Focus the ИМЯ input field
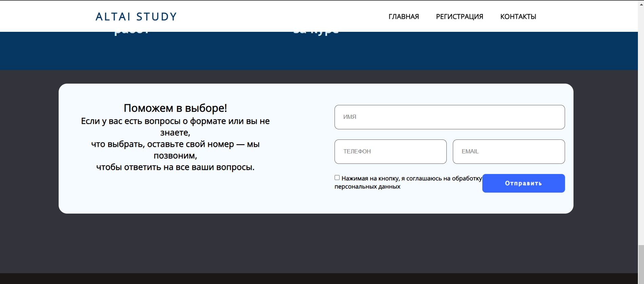The image size is (644, 284). tap(449, 117)
